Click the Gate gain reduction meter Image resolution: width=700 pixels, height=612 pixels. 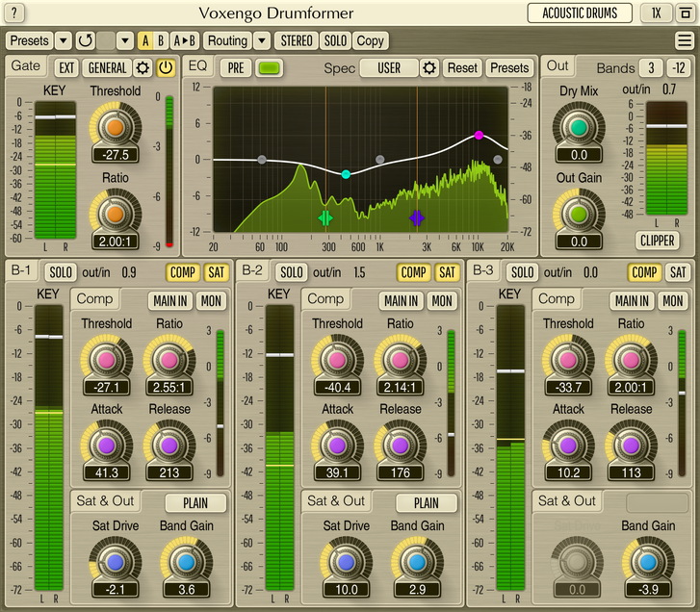169,170
